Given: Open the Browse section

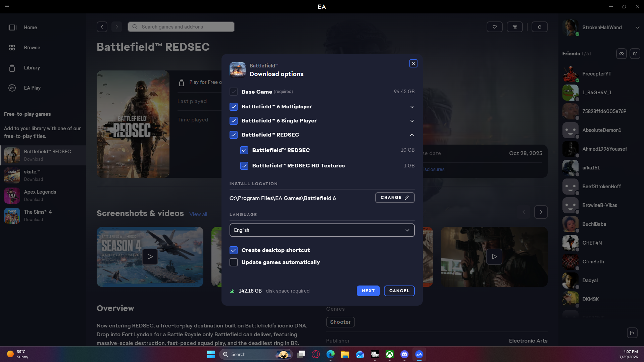Looking at the screenshot, I should point(43,48).
